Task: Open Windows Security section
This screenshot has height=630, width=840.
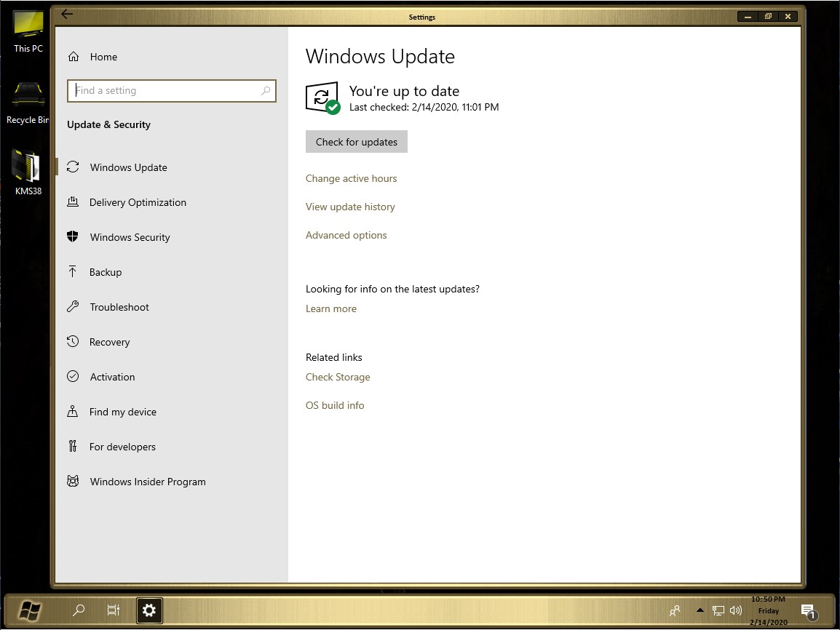Action: 172,237
